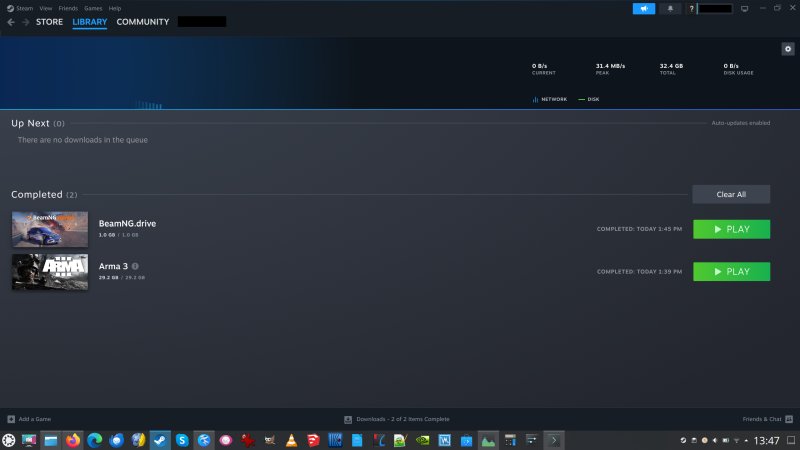The image size is (800, 450).
Task: Click the 13:47 clock
Action: pyautogui.click(x=766, y=440)
